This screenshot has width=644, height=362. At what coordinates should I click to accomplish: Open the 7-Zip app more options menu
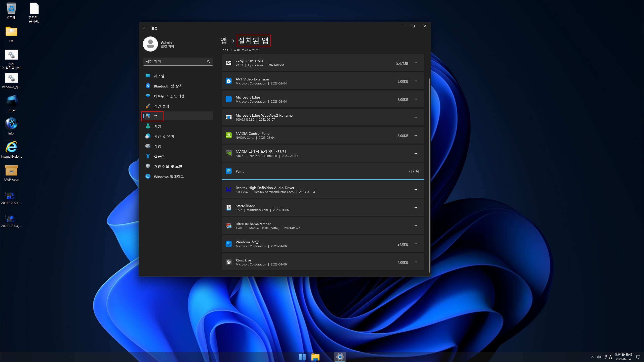tap(415, 63)
